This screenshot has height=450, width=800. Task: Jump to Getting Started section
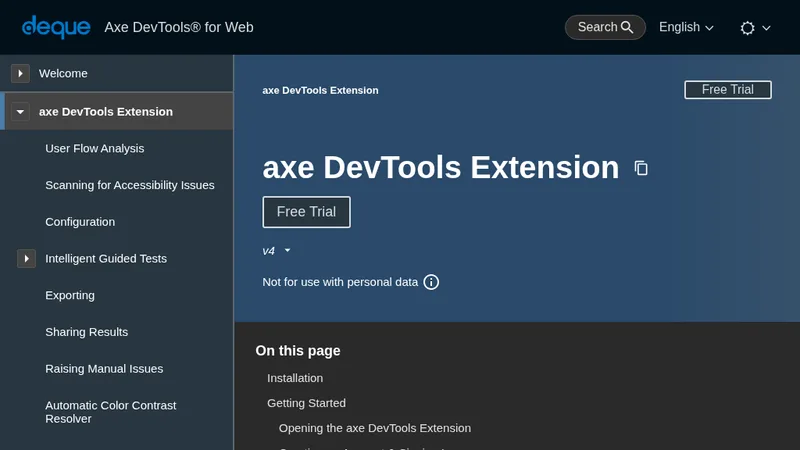[306, 403]
